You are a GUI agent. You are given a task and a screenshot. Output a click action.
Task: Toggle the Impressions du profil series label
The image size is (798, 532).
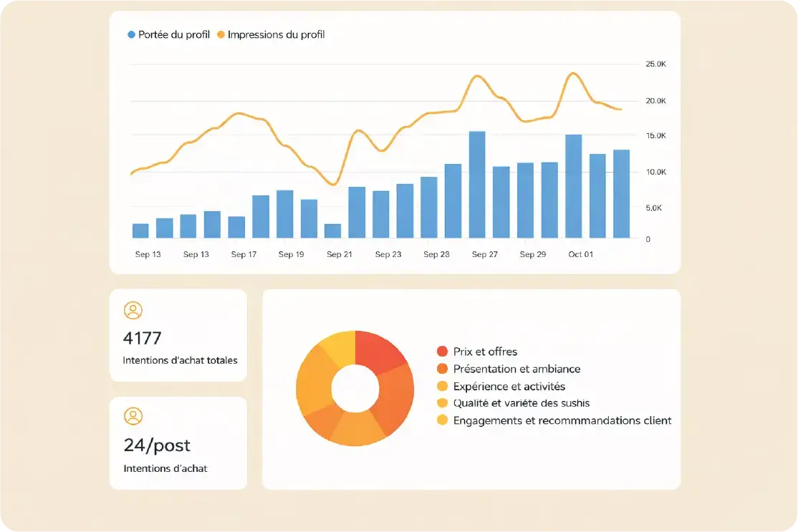click(x=276, y=34)
